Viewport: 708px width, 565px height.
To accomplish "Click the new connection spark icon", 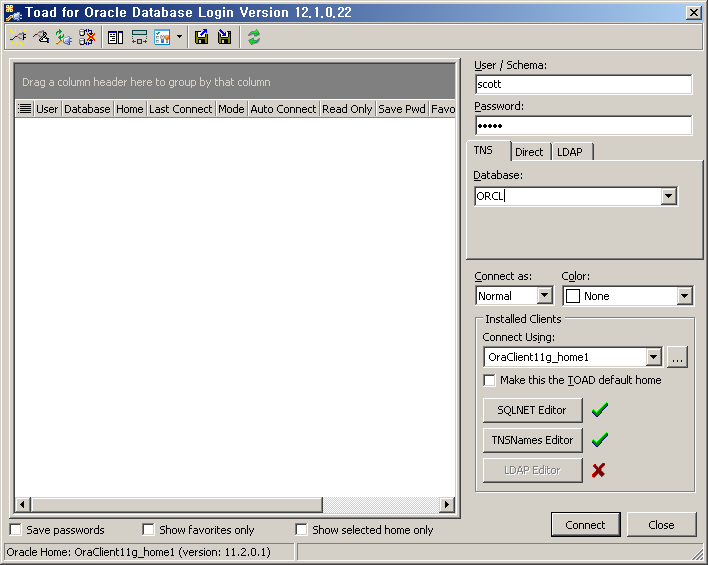I will click(x=17, y=37).
